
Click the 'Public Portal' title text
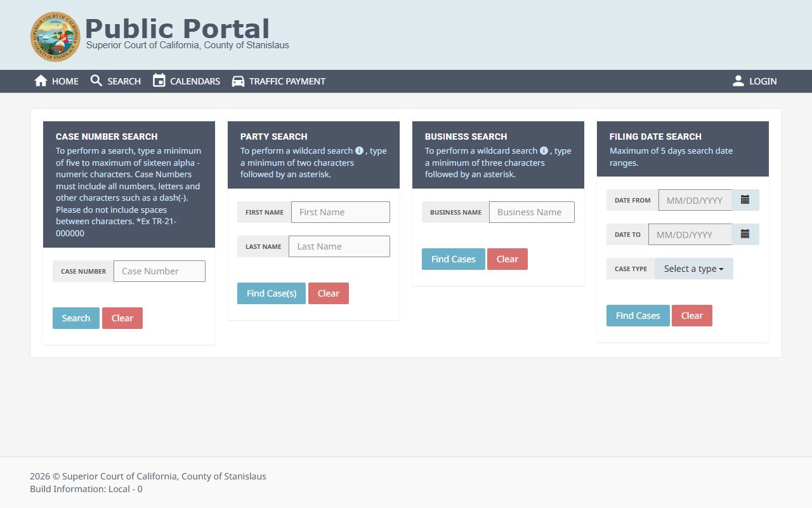[x=178, y=29]
